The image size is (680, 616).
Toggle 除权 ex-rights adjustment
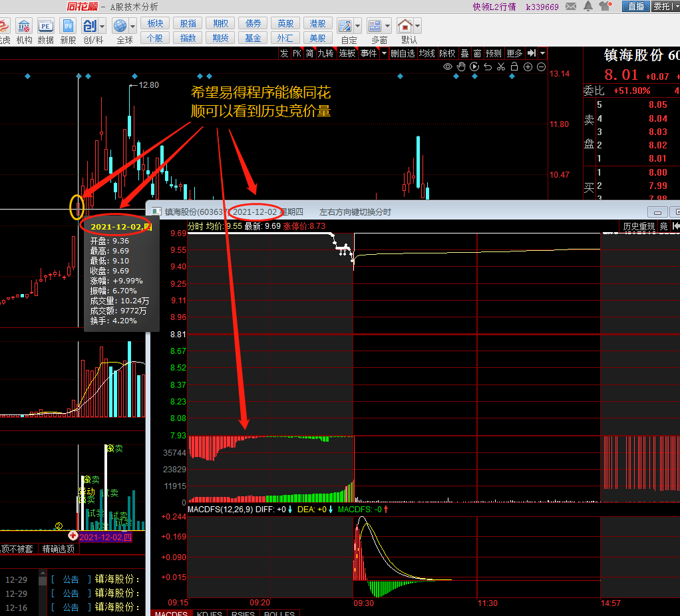[448, 53]
